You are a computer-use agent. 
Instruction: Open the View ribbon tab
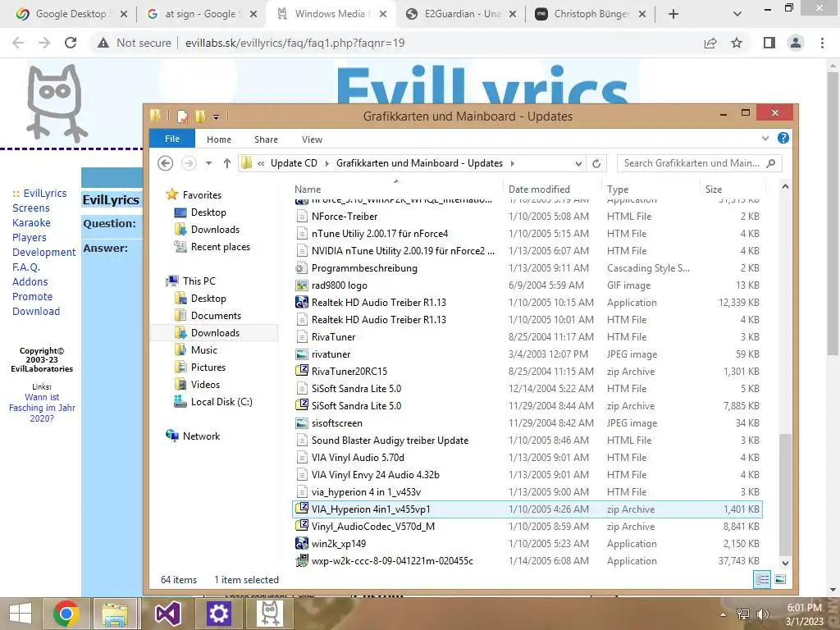tap(312, 139)
